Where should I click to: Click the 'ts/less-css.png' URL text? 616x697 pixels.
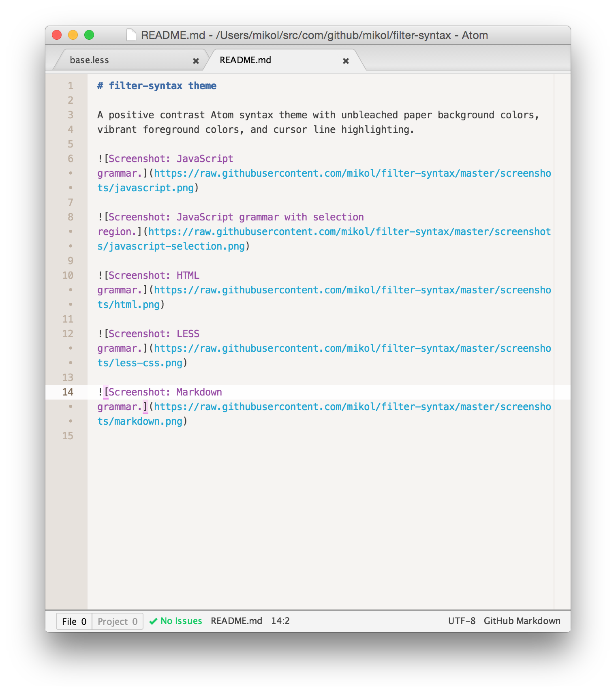140,363
